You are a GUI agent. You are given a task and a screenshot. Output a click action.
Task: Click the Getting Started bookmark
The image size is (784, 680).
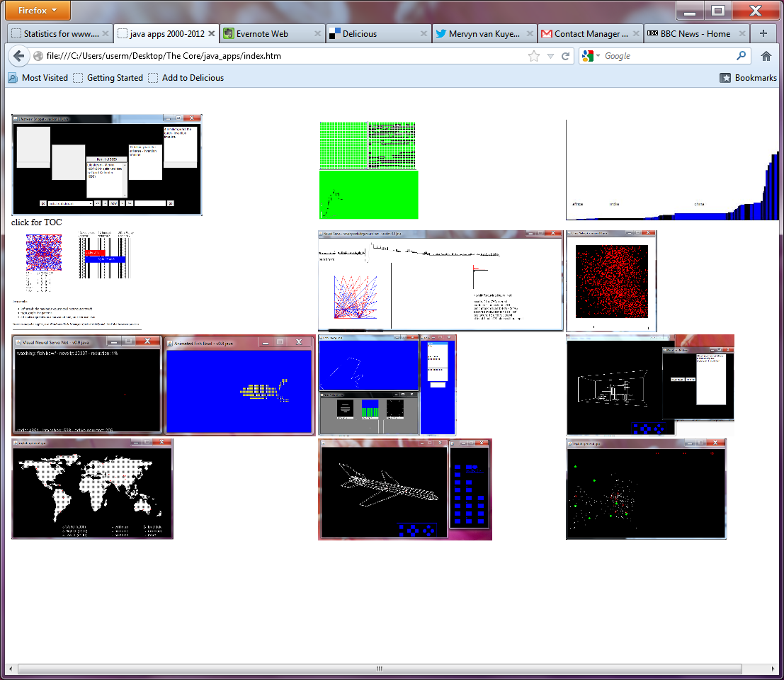(108, 78)
